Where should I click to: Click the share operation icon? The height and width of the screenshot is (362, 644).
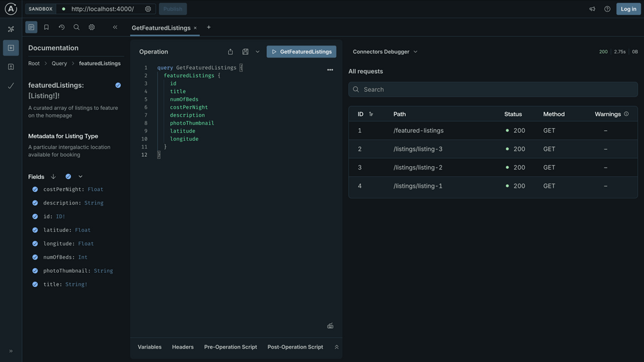pos(231,52)
